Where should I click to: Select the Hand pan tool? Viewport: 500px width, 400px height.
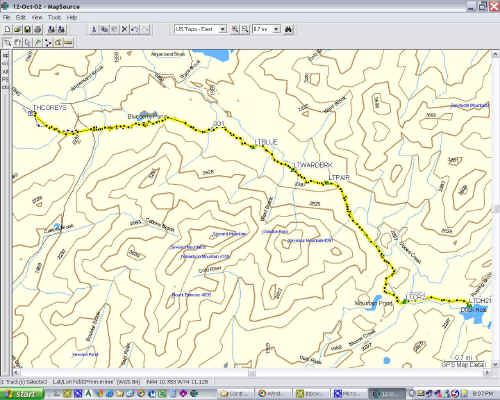[17, 43]
